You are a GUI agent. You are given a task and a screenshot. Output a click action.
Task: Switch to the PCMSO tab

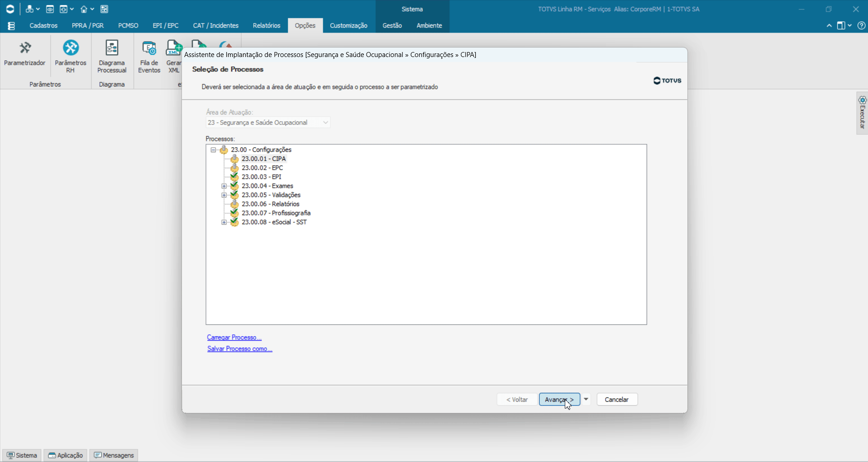point(128,26)
